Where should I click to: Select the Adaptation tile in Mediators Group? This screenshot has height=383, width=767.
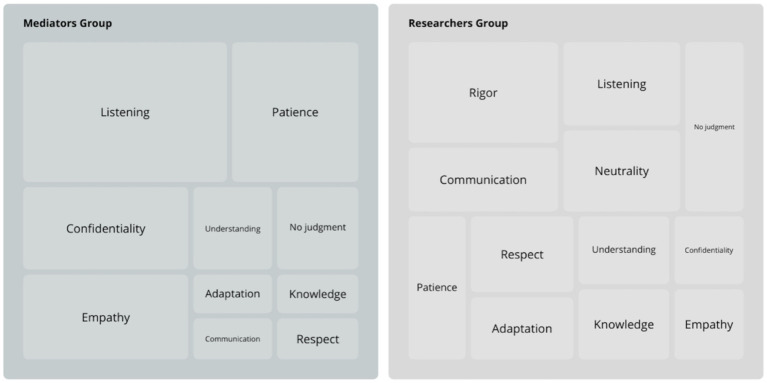[232, 294]
